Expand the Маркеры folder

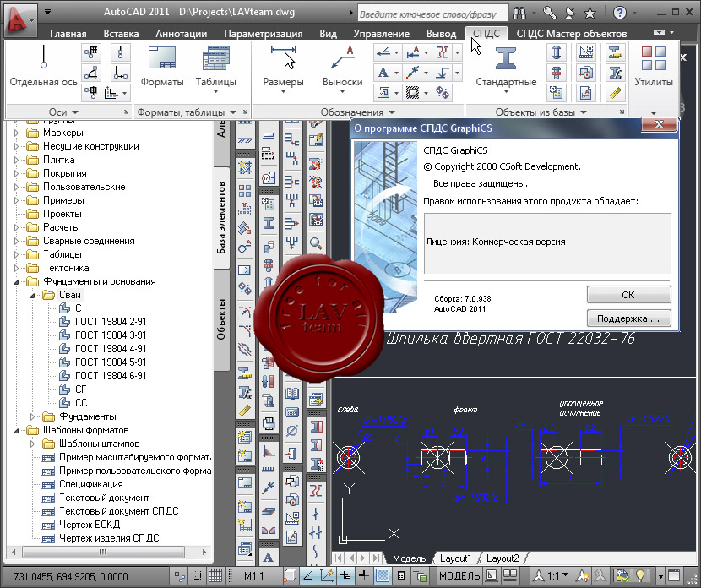[16, 133]
